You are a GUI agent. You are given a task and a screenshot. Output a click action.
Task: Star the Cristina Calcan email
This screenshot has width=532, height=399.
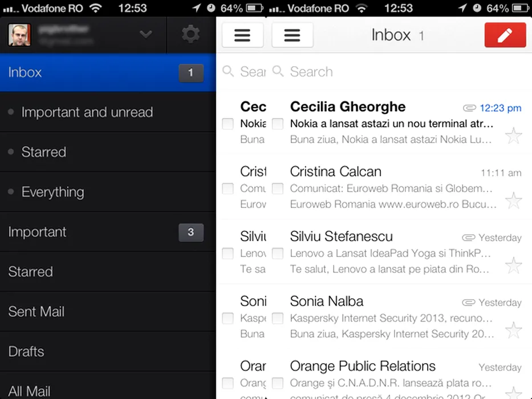pos(513,201)
